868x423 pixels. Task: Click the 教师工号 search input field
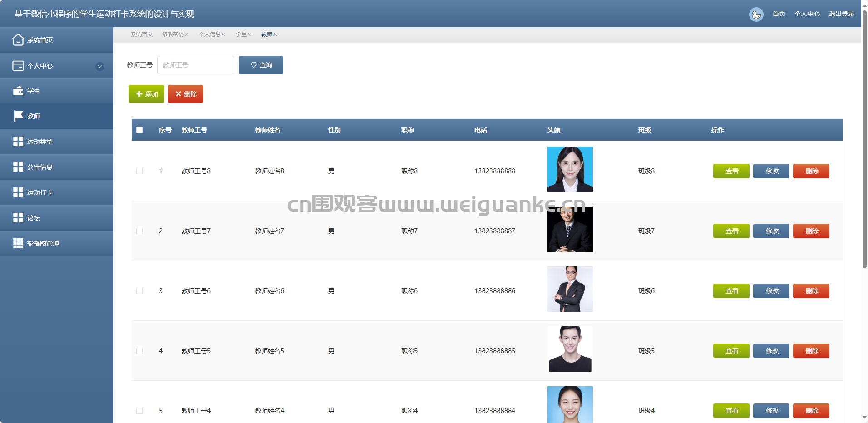click(x=195, y=65)
